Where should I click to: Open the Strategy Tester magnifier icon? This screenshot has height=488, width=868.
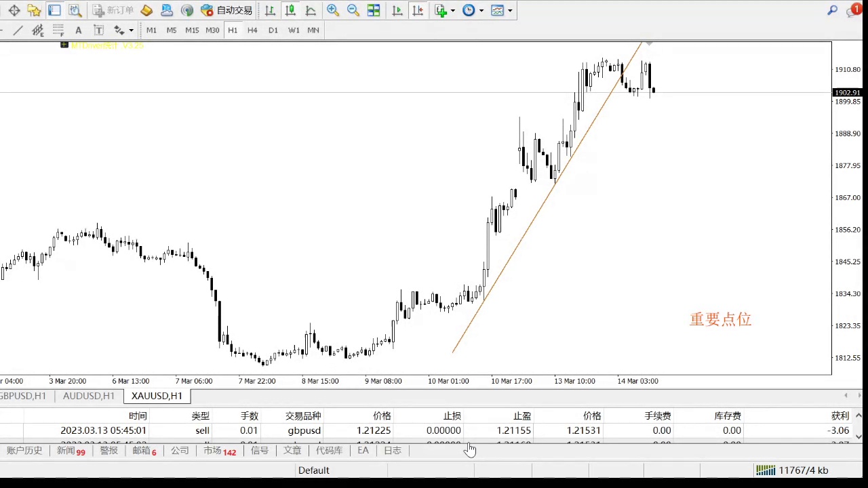75,10
